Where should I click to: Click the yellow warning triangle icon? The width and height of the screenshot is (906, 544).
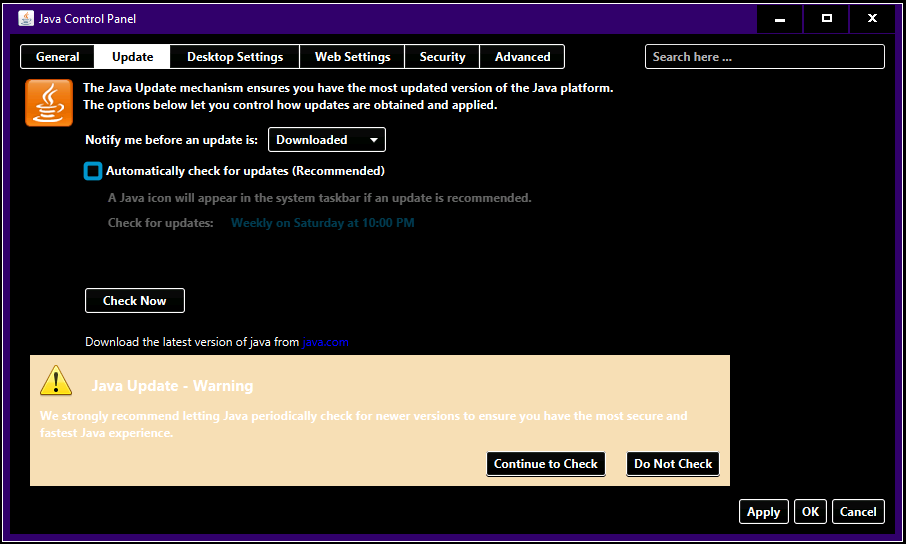pyautogui.click(x=56, y=380)
